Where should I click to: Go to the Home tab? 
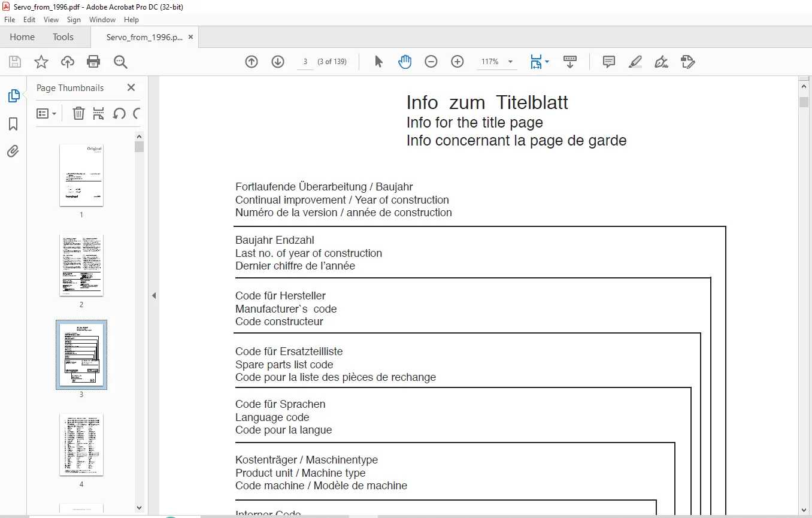(x=22, y=37)
